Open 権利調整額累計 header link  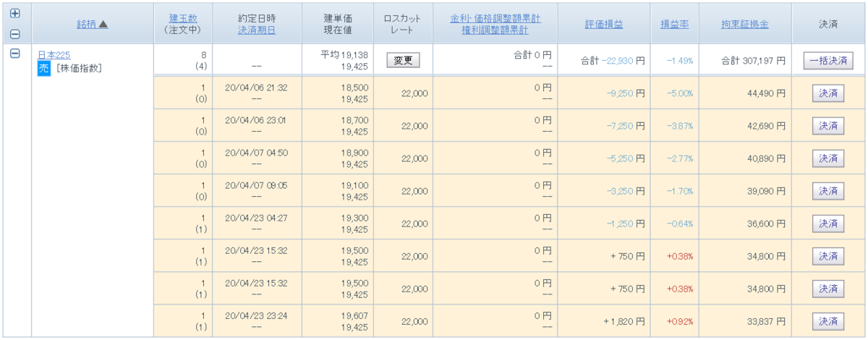pyautogui.click(x=495, y=30)
